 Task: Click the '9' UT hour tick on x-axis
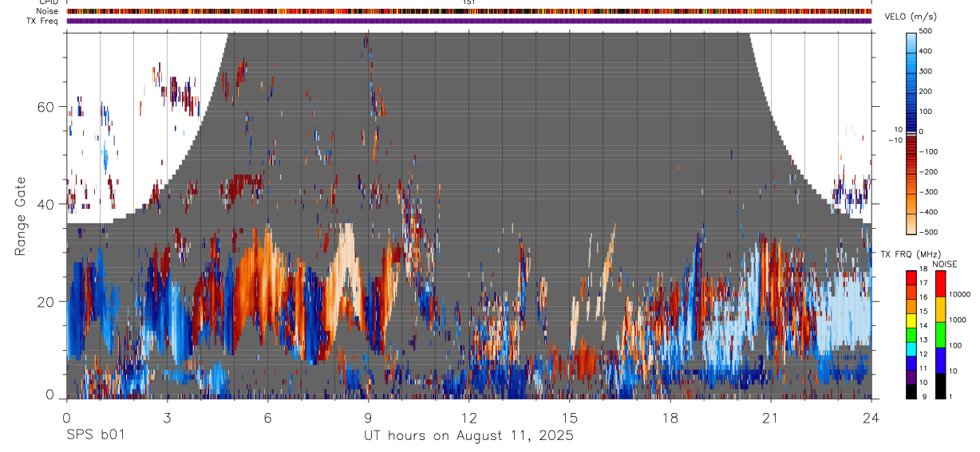368,417
